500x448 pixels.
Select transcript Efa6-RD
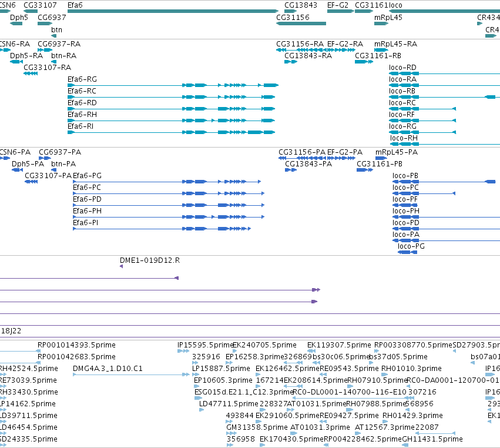[171, 109]
